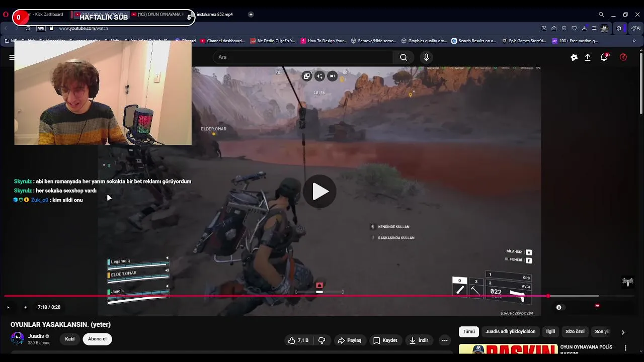Open the YouTube create upload arrow icon
This screenshot has height=362, width=644.
click(x=588, y=57)
